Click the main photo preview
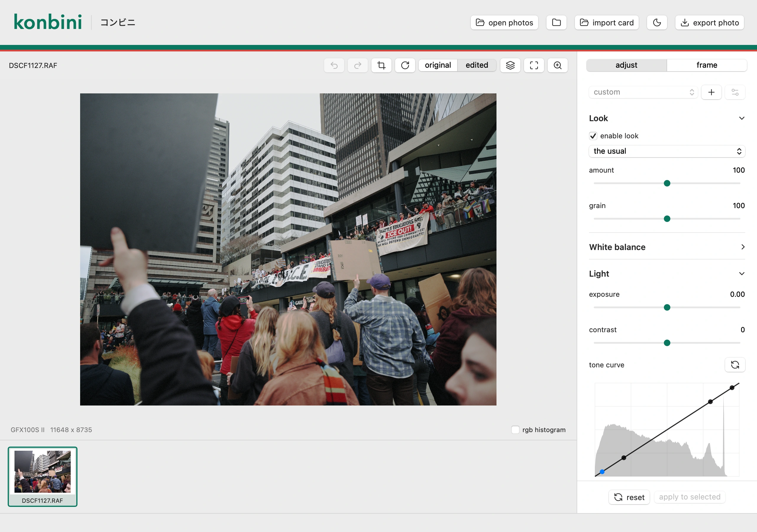Image resolution: width=757 pixels, height=532 pixels. click(x=288, y=249)
